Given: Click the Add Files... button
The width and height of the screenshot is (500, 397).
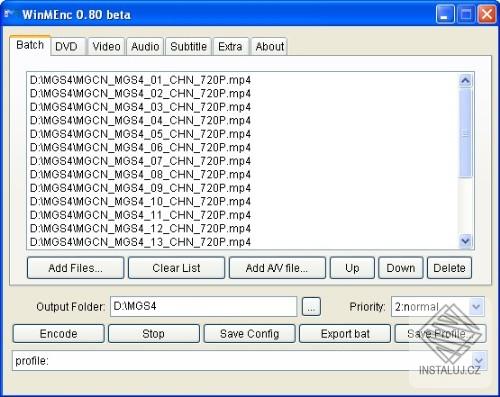Looking at the screenshot, I should pos(75,268).
